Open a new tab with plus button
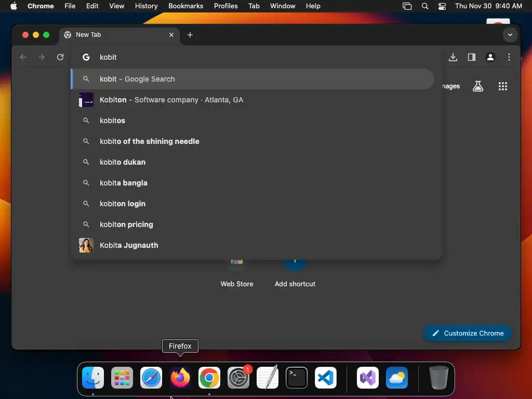 point(190,35)
